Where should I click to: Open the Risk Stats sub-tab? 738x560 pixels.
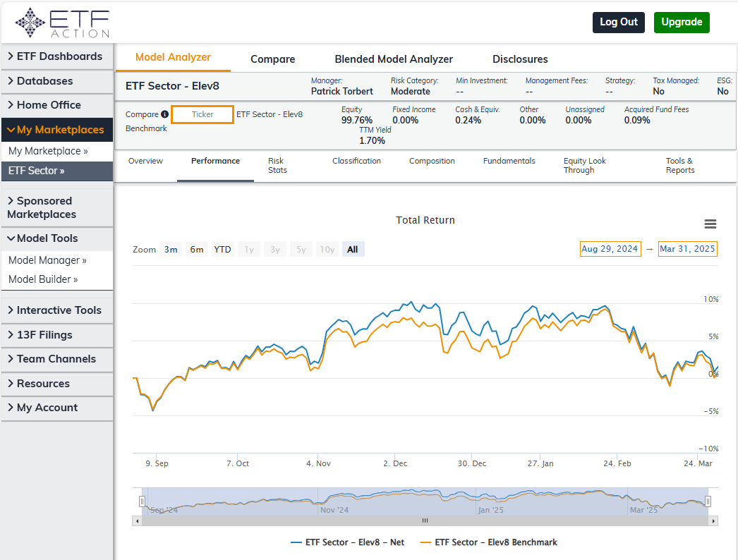pyautogui.click(x=278, y=166)
